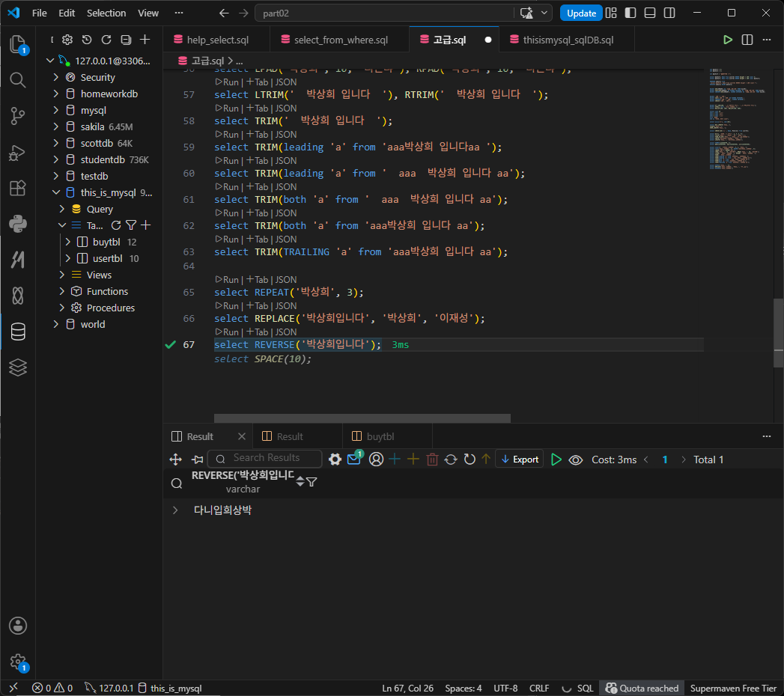Expand the buytbl table
Screen dimensions: 784x696
[68, 242]
